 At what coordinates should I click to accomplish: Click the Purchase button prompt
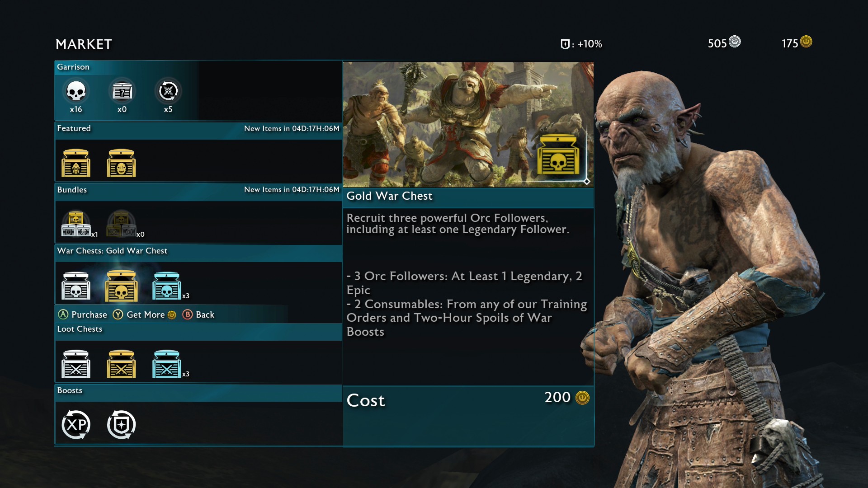click(x=83, y=314)
